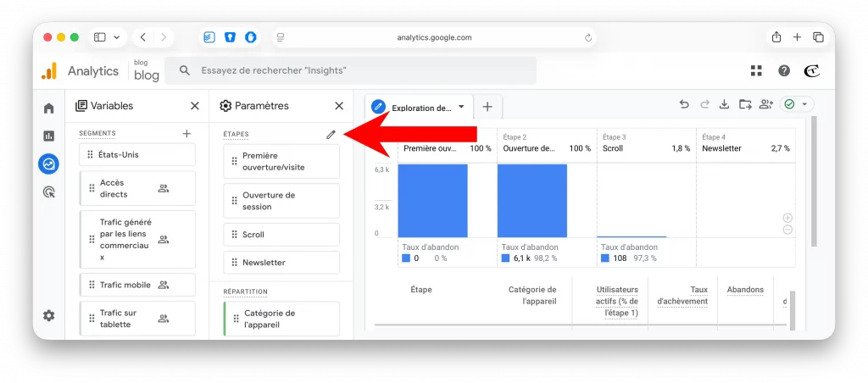Open the Google apps grid icon

[x=756, y=71]
